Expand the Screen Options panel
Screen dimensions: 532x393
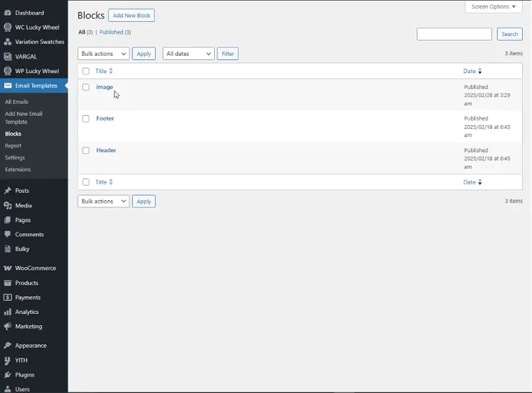(x=493, y=7)
